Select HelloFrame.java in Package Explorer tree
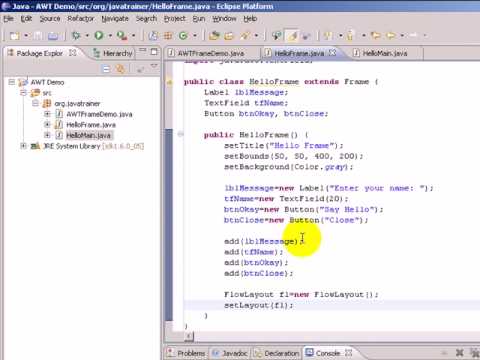Image resolution: width=480 pixels, height=360 pixels. (x=91, y=125)
